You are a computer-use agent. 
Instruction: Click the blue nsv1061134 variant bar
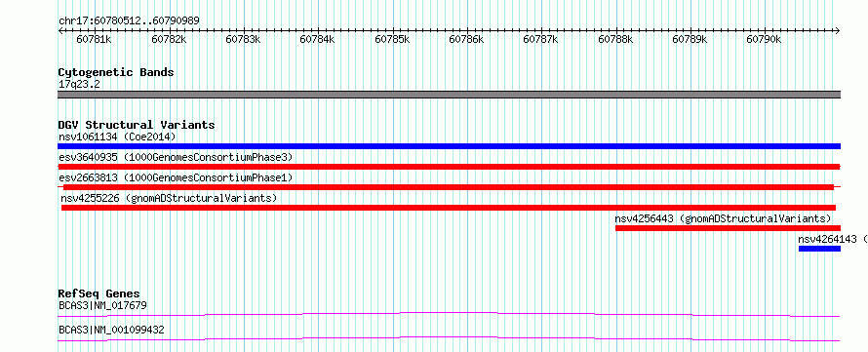pyautogui.click(x=449, y=146)
